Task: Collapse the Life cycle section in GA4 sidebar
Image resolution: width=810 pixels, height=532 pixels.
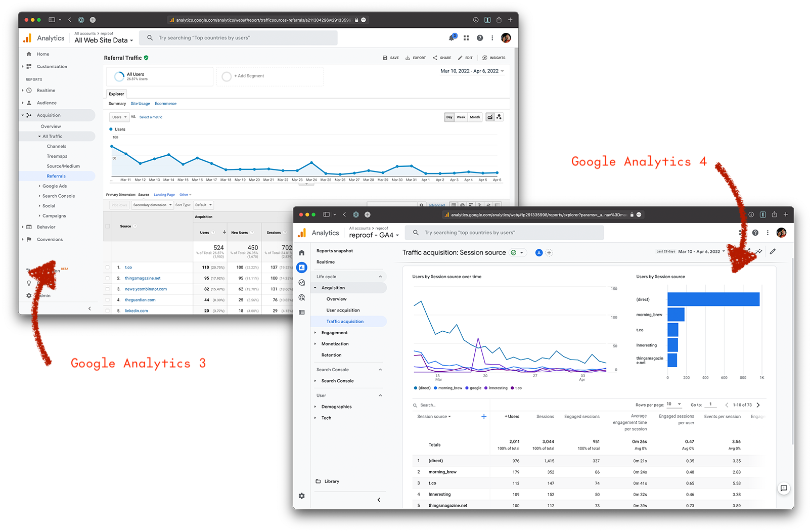Action: 380,277
